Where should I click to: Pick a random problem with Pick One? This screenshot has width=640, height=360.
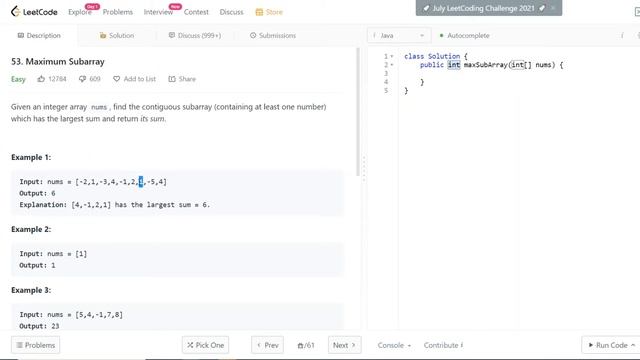[x=205, y=345]
